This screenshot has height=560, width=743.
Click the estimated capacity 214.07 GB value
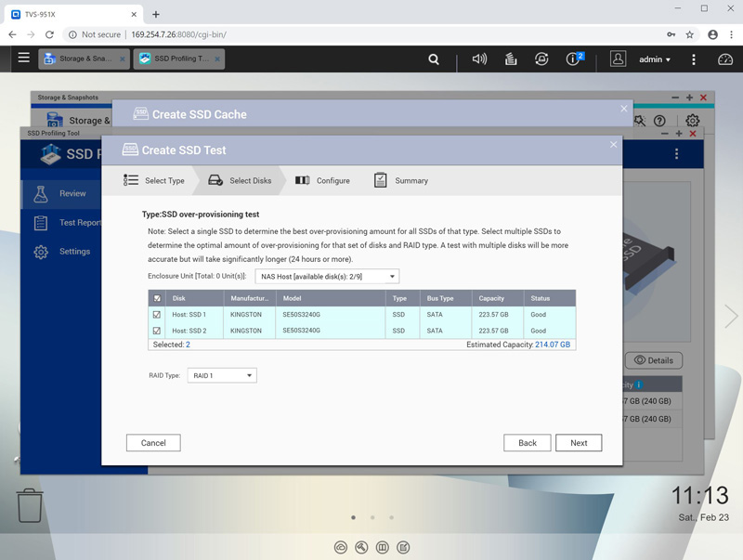tap(553, 345)
